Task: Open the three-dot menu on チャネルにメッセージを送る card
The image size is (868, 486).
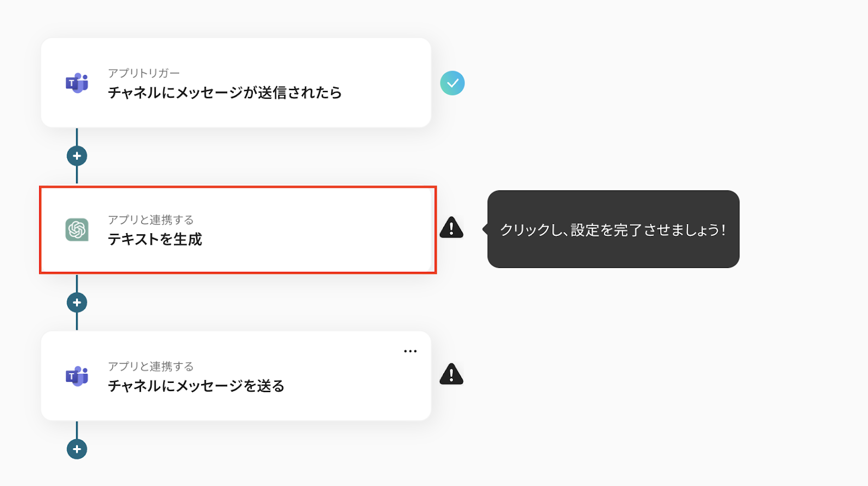Action: [410, 351]
